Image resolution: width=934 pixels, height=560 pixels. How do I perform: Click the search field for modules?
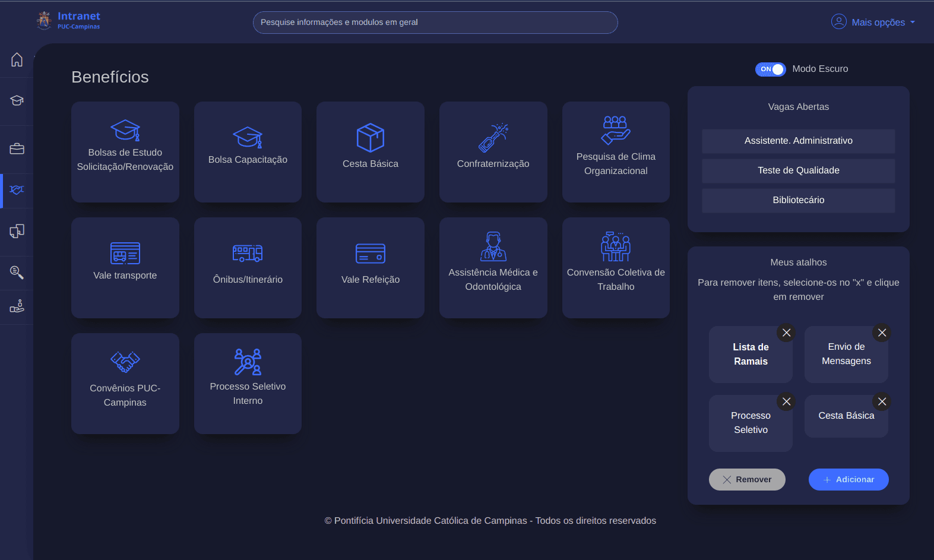(x=435, y=23)
